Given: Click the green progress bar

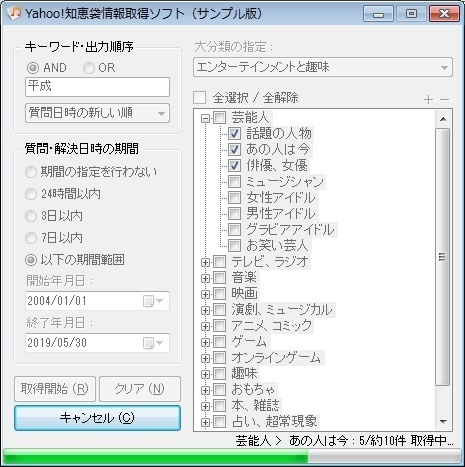Looking at the screenshot, I should 155,456.
